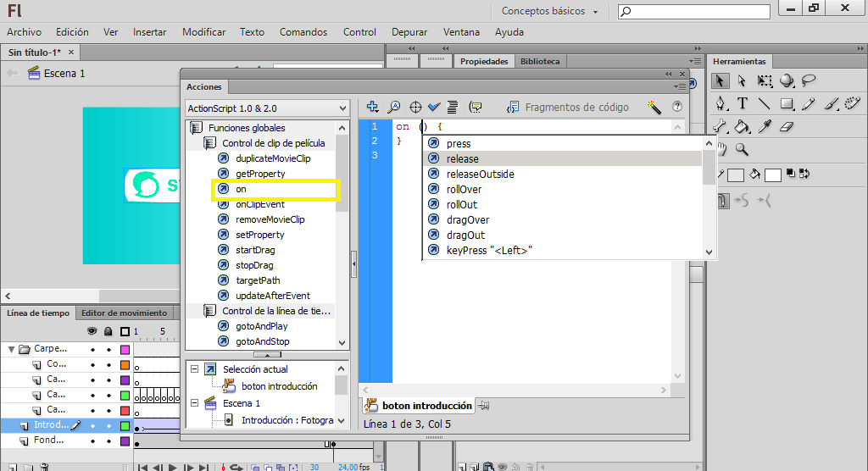Toggle the outline square icon for all layers
The width and height of the screenshot is (868, 471).
(125, 331)
